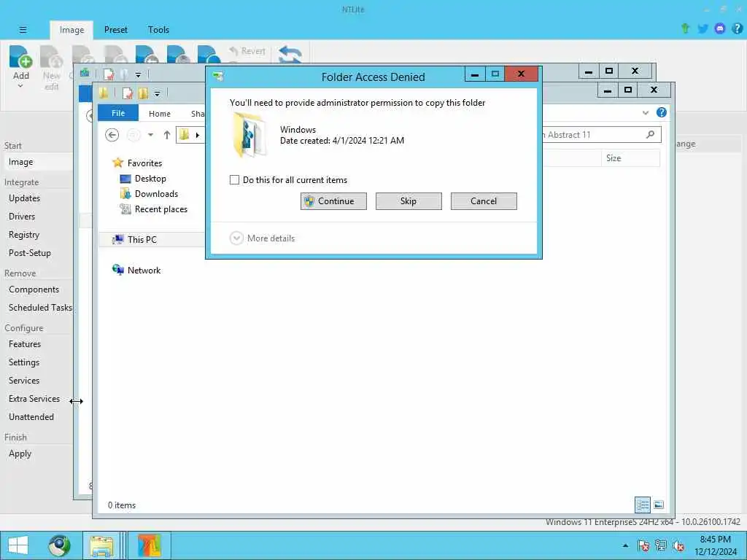Viewport: 747px width, 560px height.
Task: Switch to the Image ribbon tab
Action: tap(71, 30)
